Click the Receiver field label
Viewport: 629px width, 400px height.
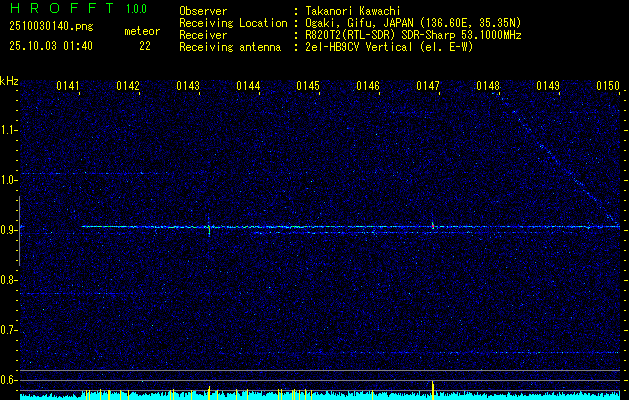pyautogui.click(x=203, y=35)
